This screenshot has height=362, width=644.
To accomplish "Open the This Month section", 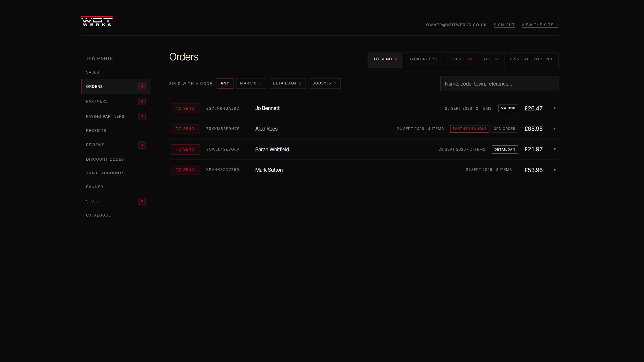I will click(x=99, y=58).
